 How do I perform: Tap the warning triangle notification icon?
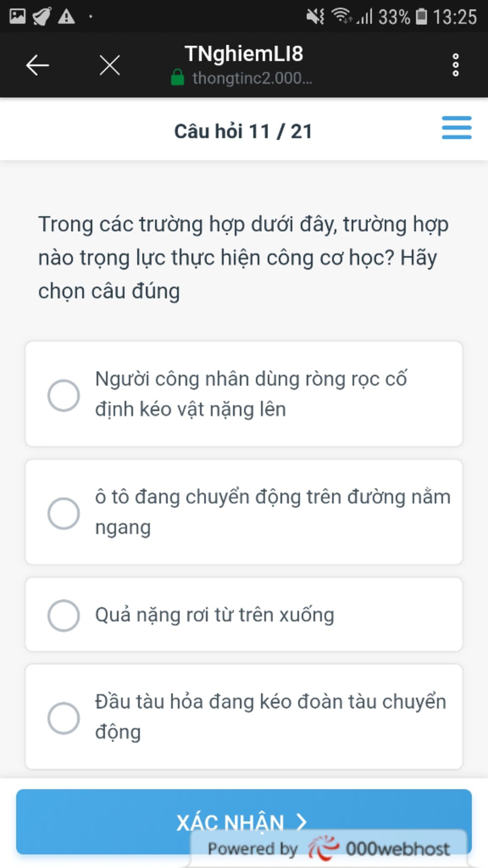coord(66,17)
